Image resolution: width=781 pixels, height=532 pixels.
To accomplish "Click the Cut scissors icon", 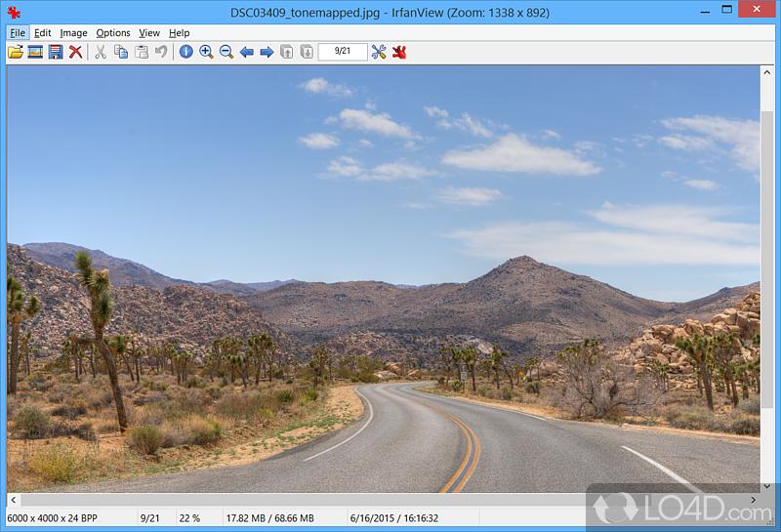I will coord(101,52).
